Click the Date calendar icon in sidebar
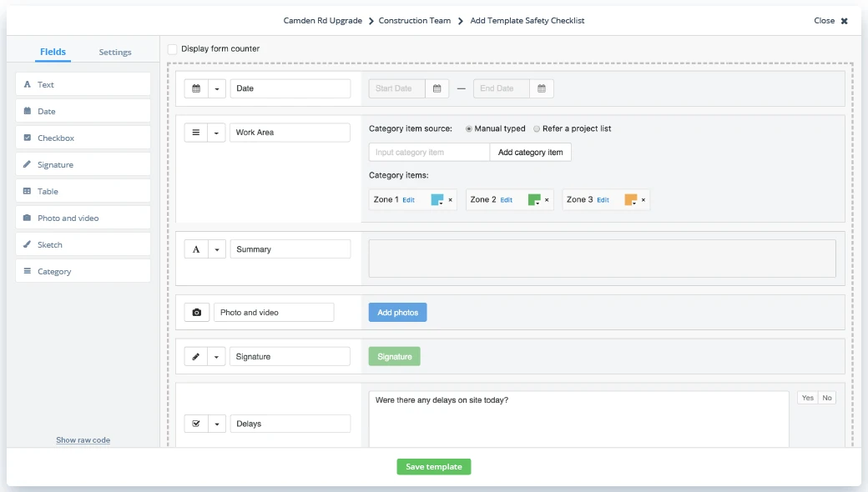This screenshot has height=492, width=868. [x=27, y=111]
